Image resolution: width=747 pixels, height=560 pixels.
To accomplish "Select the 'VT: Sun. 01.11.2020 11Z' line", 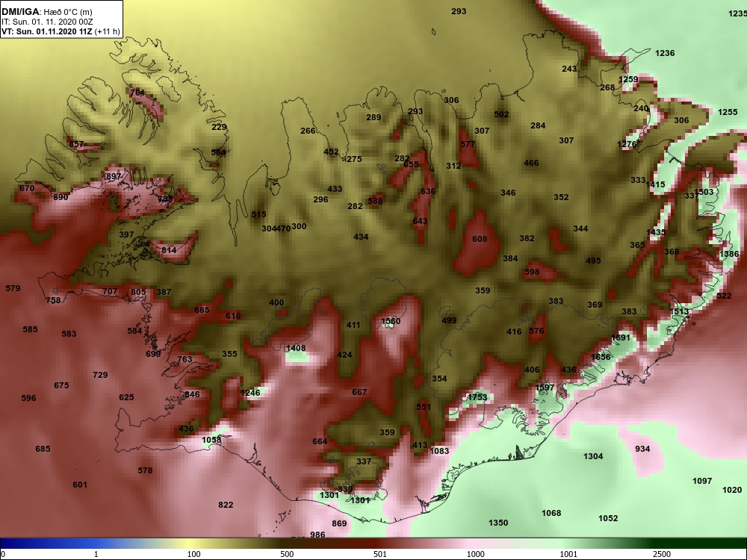I will (47, 31).
